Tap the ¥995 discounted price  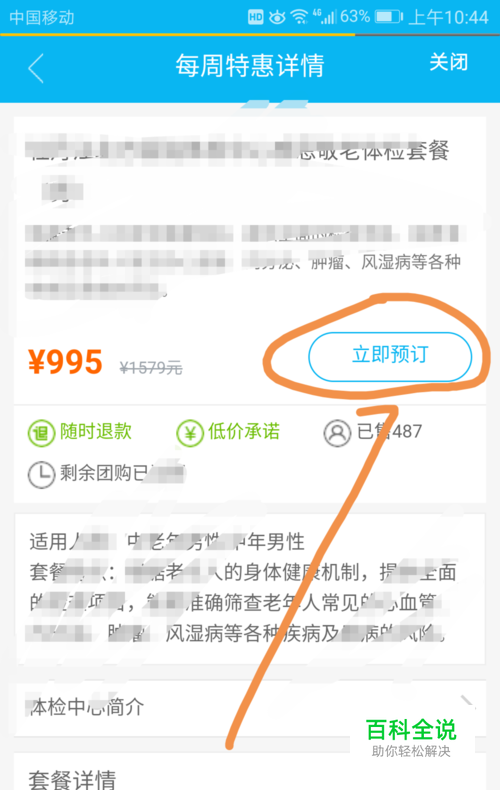(66, 362)
